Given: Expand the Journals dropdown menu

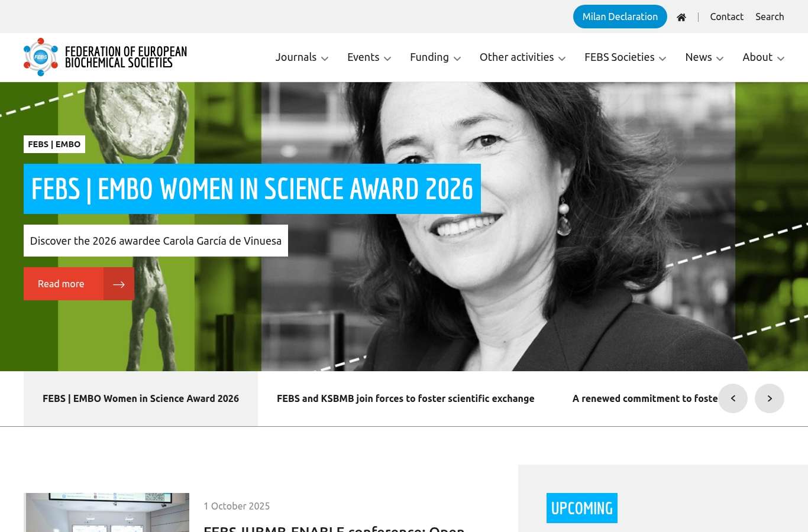Looking at the screenshot, I should click(x=302, y=57).
